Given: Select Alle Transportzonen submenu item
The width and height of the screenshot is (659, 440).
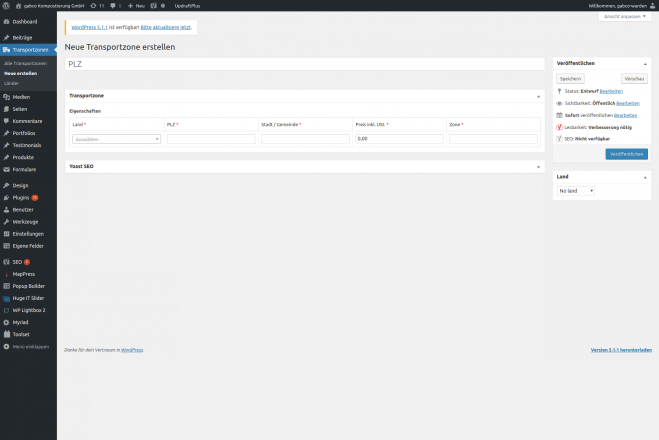Looking at the screenshot, I should coord(25,63).
